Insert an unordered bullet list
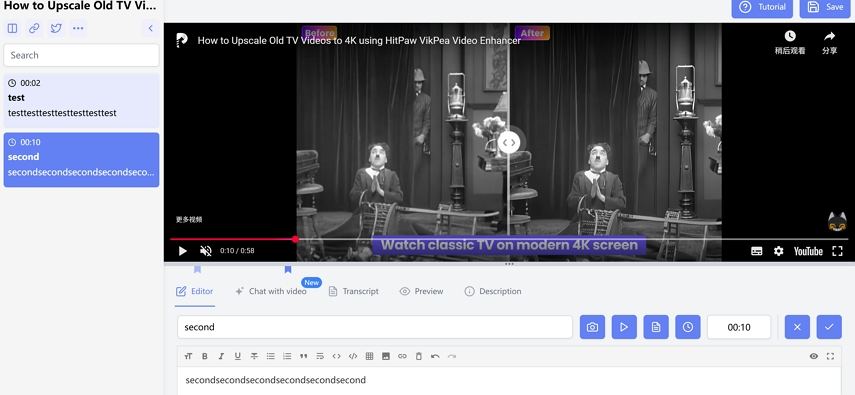The width and height of the screenshot is (855, 395). (270, 356)
